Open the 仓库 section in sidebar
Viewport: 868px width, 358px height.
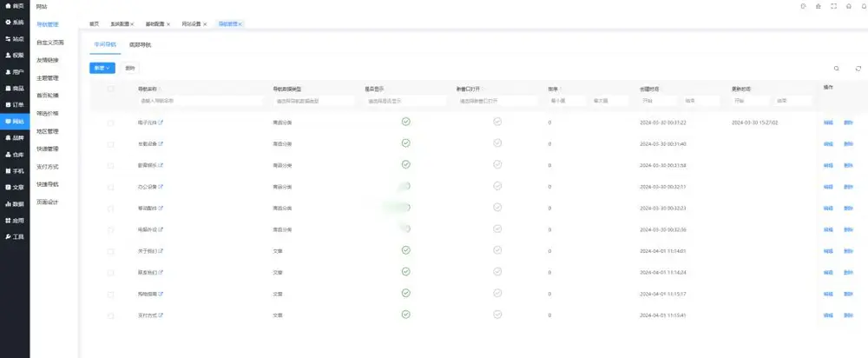pos(15,155)
